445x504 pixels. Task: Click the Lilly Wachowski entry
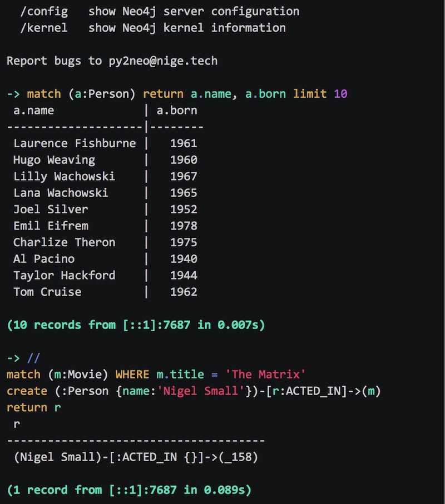click(x=65, y=177)
